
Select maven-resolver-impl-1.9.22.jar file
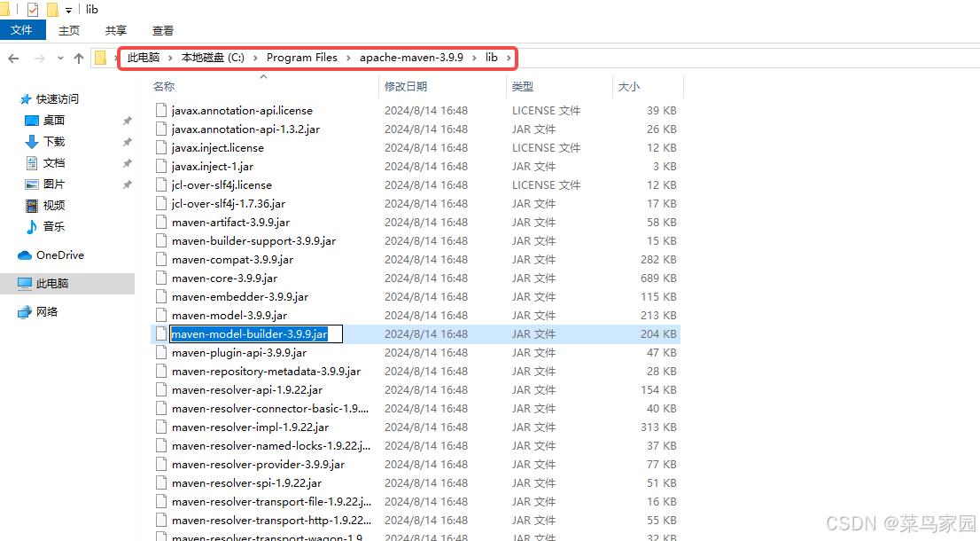(250, 427)
